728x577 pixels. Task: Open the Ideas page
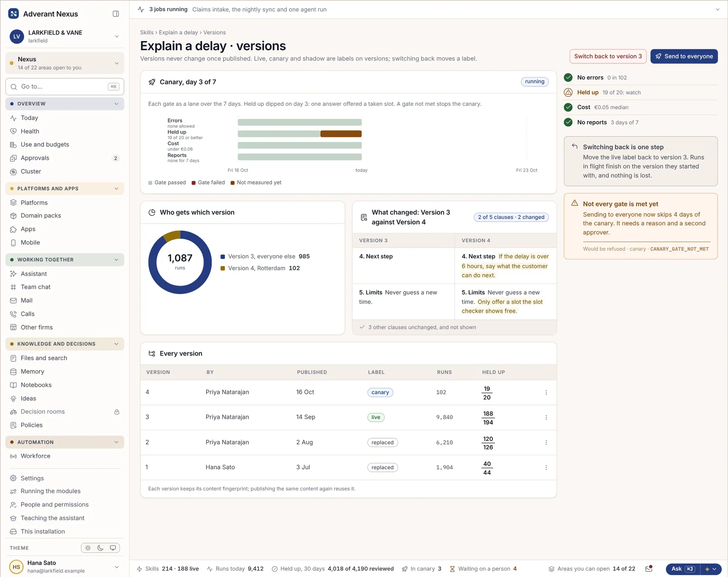pyautogui.click(x=65, y=398)
